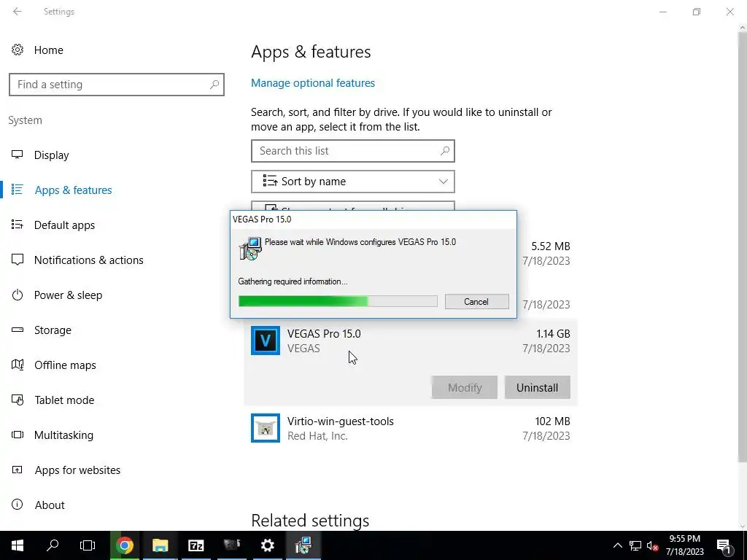Click the VEGAS Pro 15.0 app icon

coord(266,341)
